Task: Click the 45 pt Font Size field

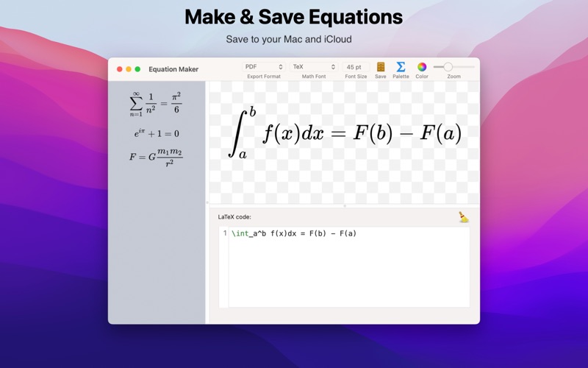Action: (x=356, y=67)
